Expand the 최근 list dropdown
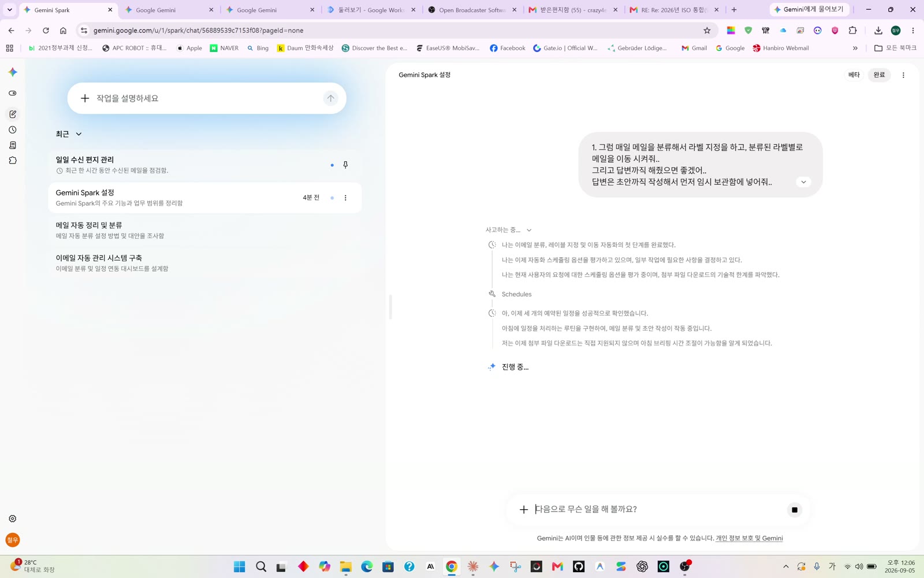The height and width of the screenshot is (578, 924). click(79, 134)
